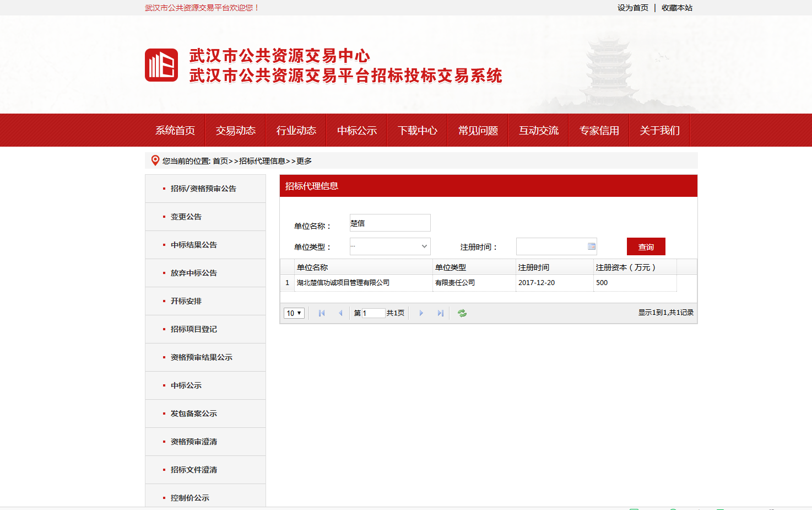Sort by 注册时间 column header

[x=555, y=267]
